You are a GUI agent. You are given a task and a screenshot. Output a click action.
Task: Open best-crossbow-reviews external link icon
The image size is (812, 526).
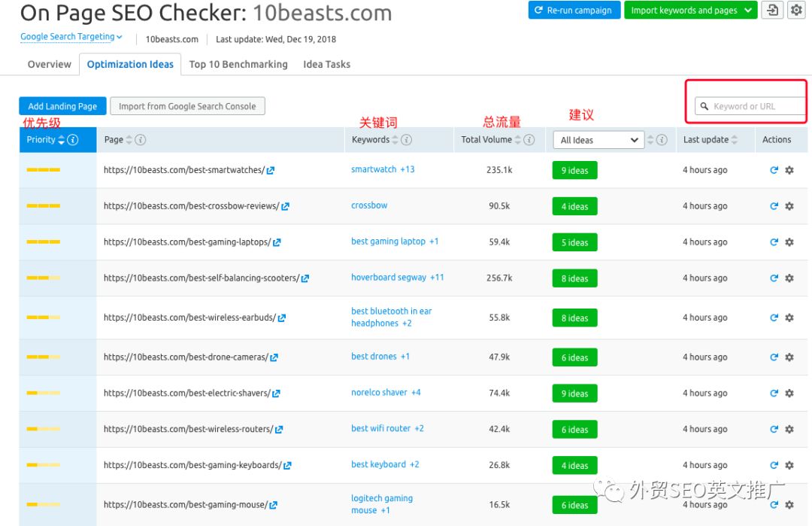[285, 206]
